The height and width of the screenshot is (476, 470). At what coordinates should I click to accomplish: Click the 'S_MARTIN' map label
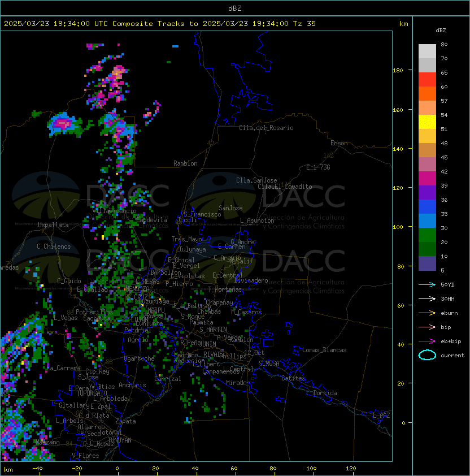pyautogui.click(x=213, y=329)
